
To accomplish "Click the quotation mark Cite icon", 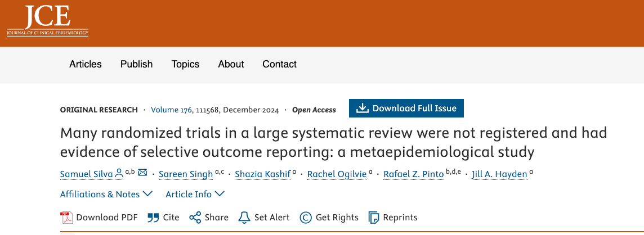I will click(x=153, y=218).
